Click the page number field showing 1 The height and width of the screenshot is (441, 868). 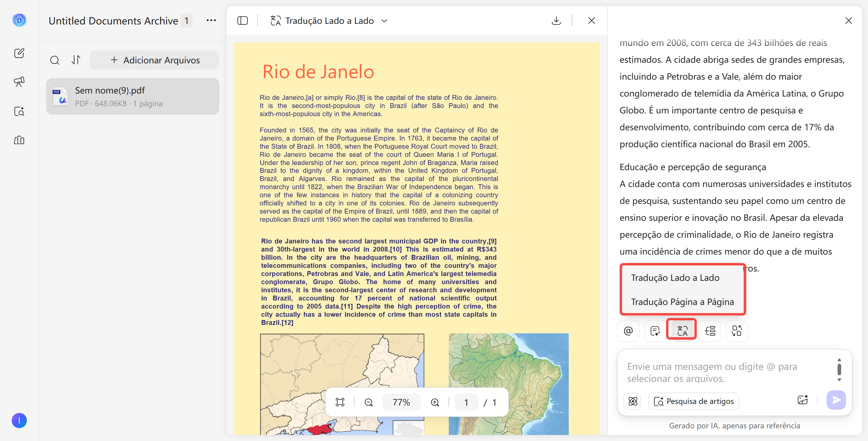click(x=466, y=402)
